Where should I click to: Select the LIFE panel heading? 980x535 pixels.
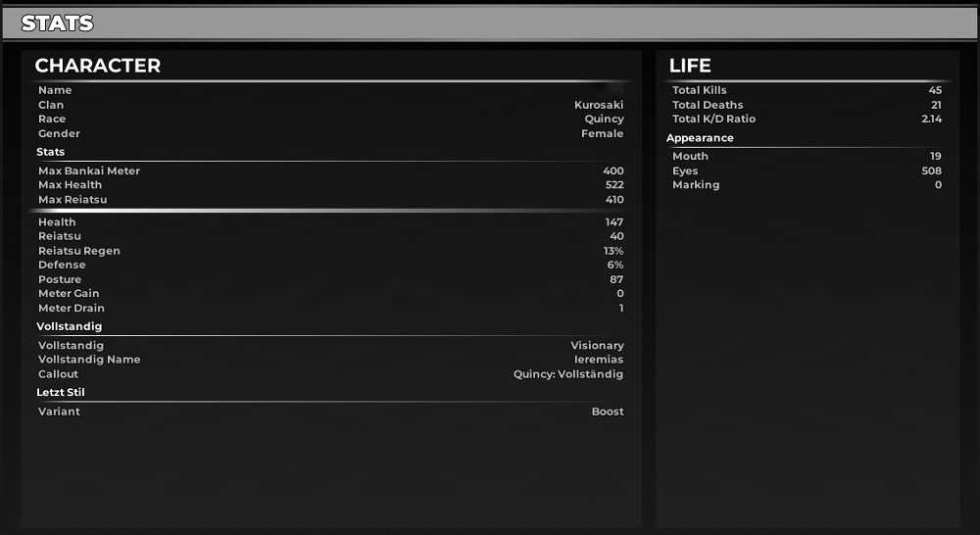coord(689,66)
